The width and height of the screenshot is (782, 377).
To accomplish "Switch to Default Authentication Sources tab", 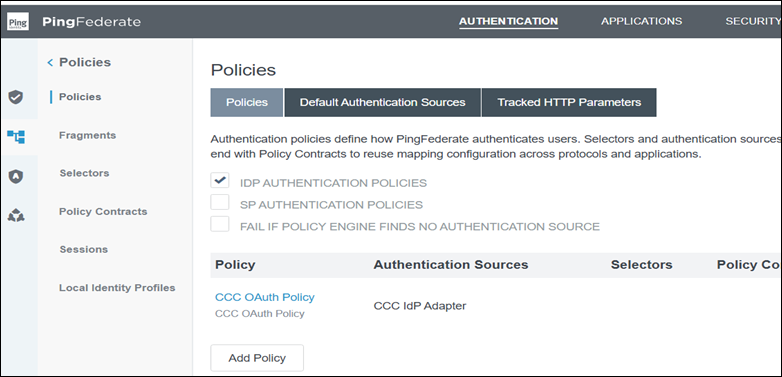I will pyautogui.click(x=383, y=102).
